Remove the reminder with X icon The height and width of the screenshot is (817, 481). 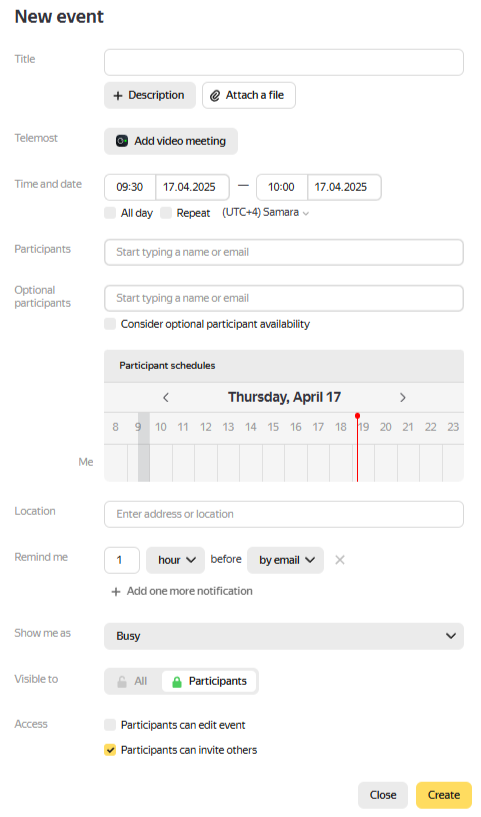340,560
